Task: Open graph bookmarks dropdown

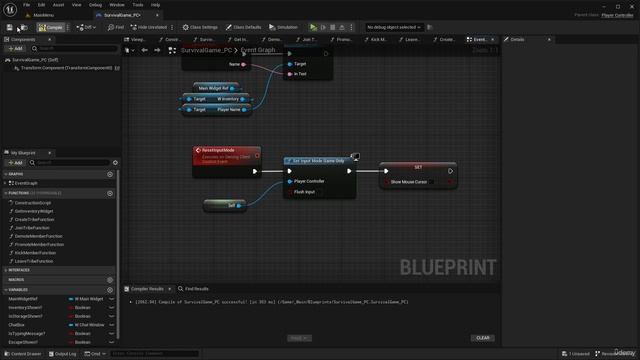Action: coord(129,50)
